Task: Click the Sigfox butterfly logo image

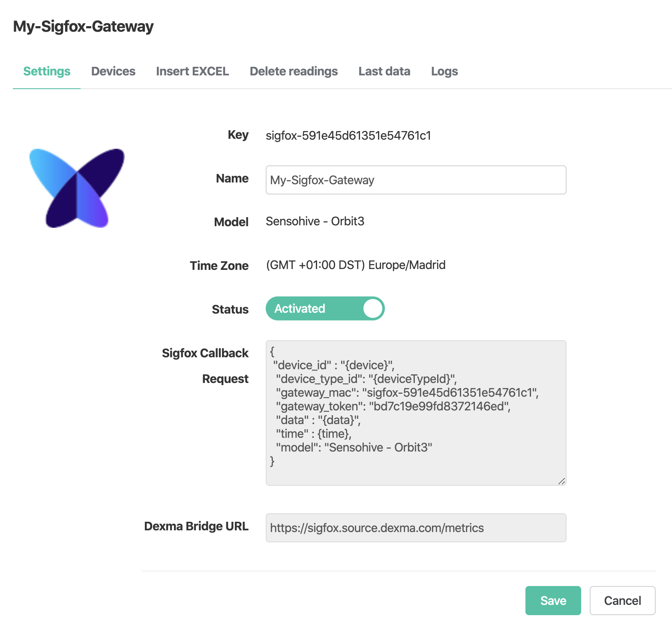Action: tap(77, 188)
